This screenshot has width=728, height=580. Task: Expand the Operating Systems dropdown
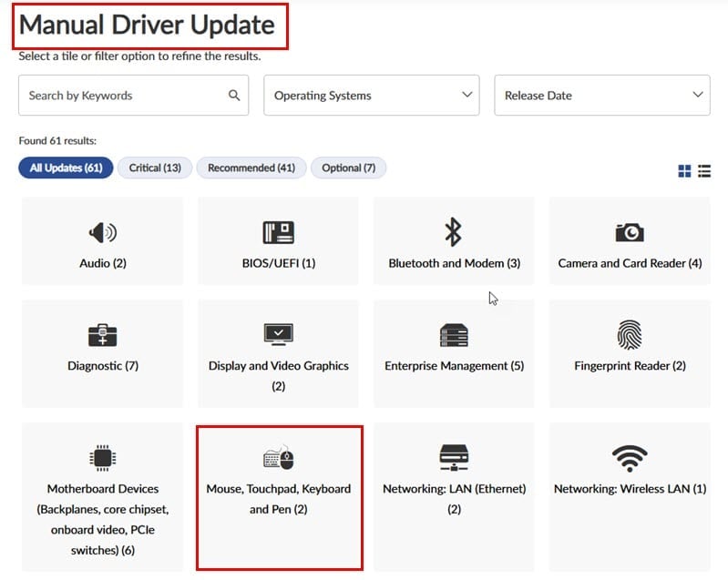click(372, 95)
